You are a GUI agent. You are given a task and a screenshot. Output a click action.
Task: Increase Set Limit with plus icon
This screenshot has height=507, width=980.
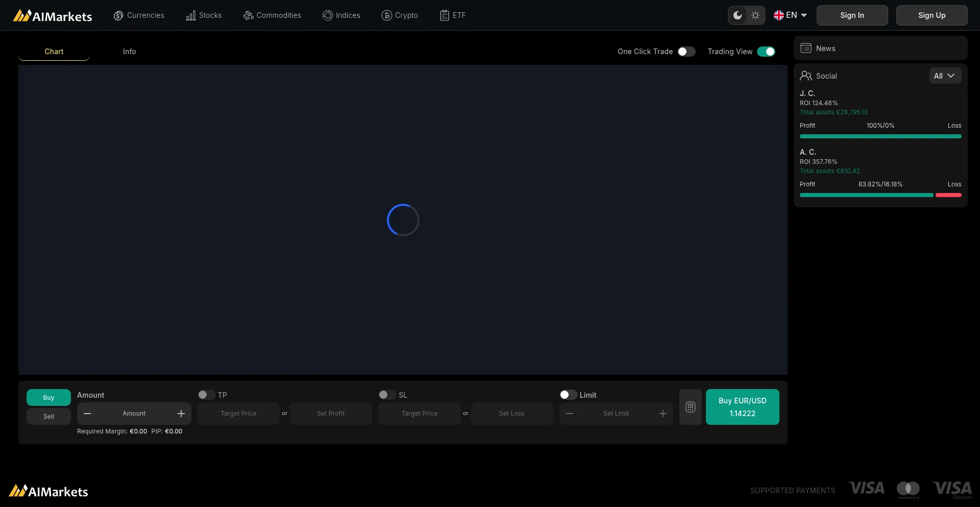pyautogui.click(x=663, y=414)
